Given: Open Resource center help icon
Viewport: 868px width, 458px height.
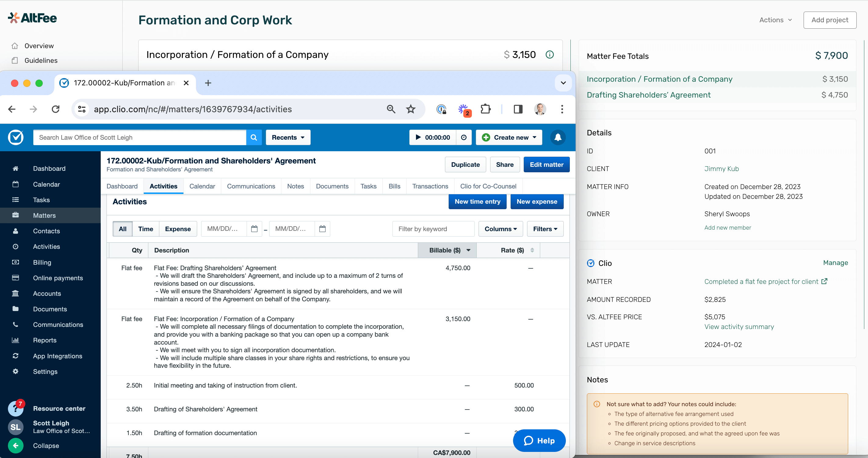Looking at the screenshot, I should click(16, 409).
